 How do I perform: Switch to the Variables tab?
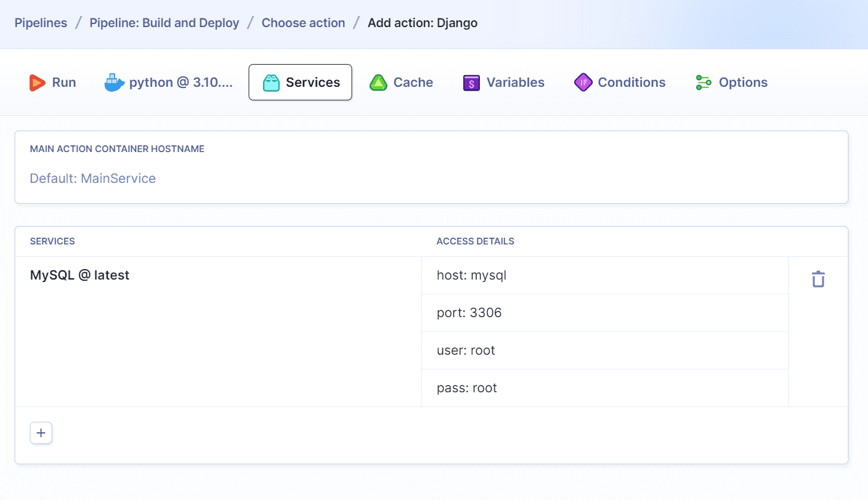coord(516,82)
